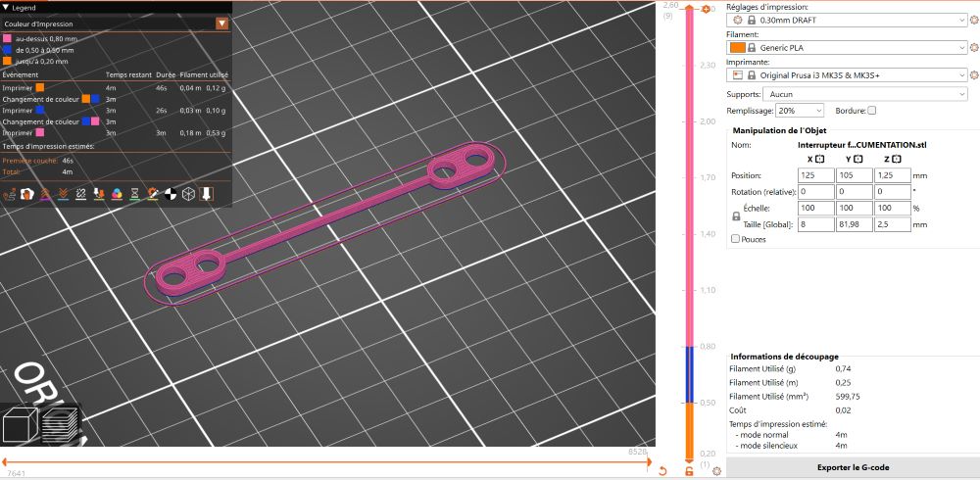Toggle seams visibility icon
This screenshot has height=480, width=980.
click(80, 194)
